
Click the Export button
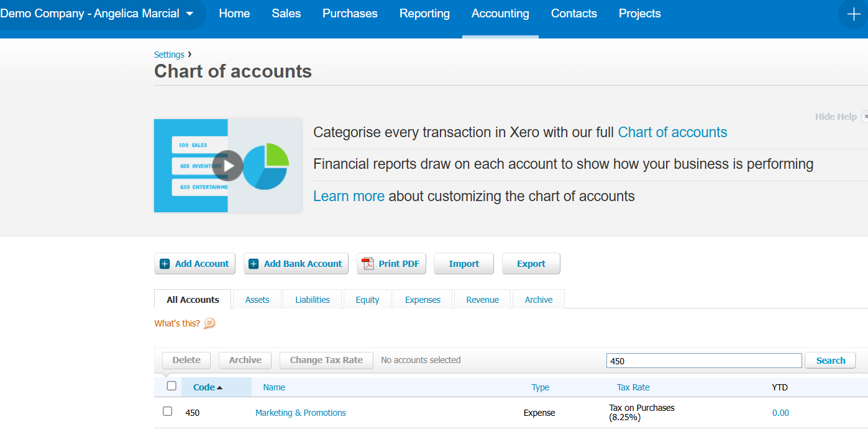point(531,264)
